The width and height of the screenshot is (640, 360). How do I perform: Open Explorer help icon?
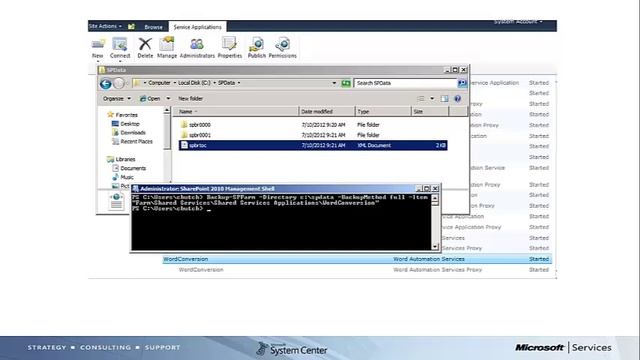[x=458, y=98]
